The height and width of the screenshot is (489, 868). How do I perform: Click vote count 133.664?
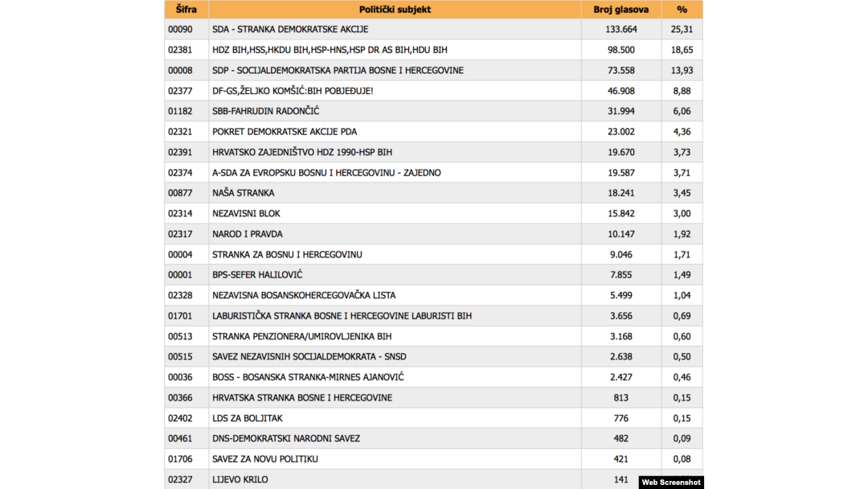tap(621, 29)
